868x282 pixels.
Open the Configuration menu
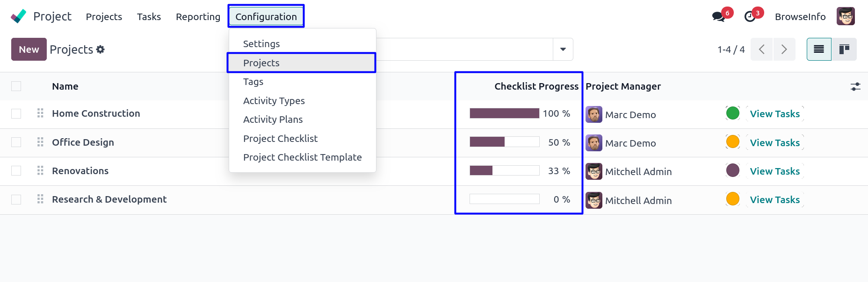click(x=266, y=17)
